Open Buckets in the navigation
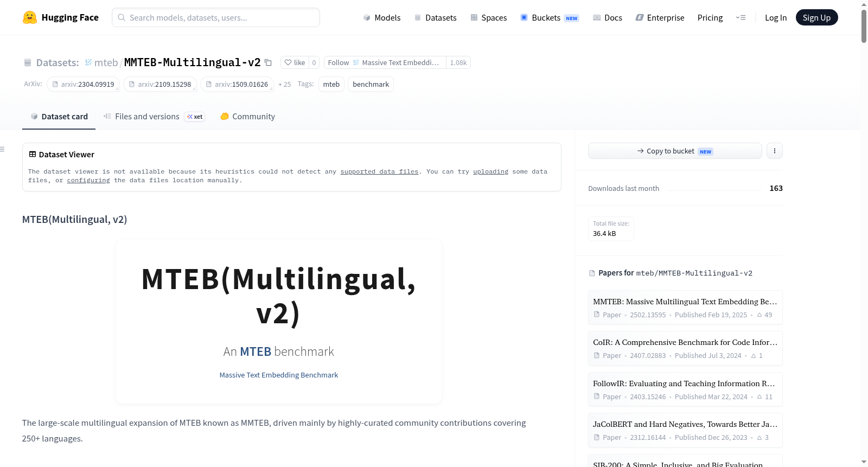The height and width of the screenshot is (467, 868). [x=550, y=17]
